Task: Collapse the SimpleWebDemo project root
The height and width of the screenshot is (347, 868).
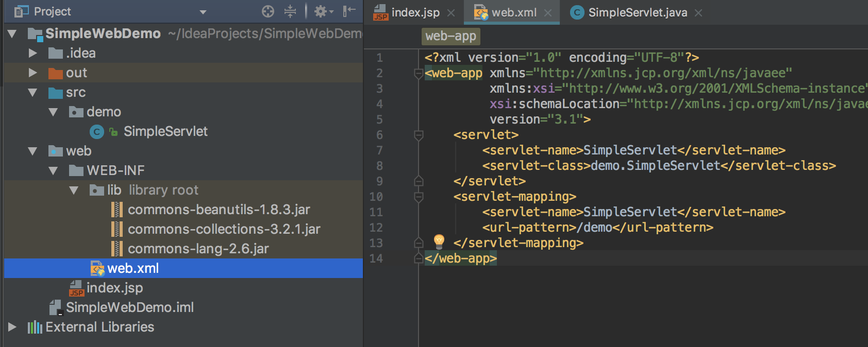Action: pyautogui.click(x=12, y=34)
